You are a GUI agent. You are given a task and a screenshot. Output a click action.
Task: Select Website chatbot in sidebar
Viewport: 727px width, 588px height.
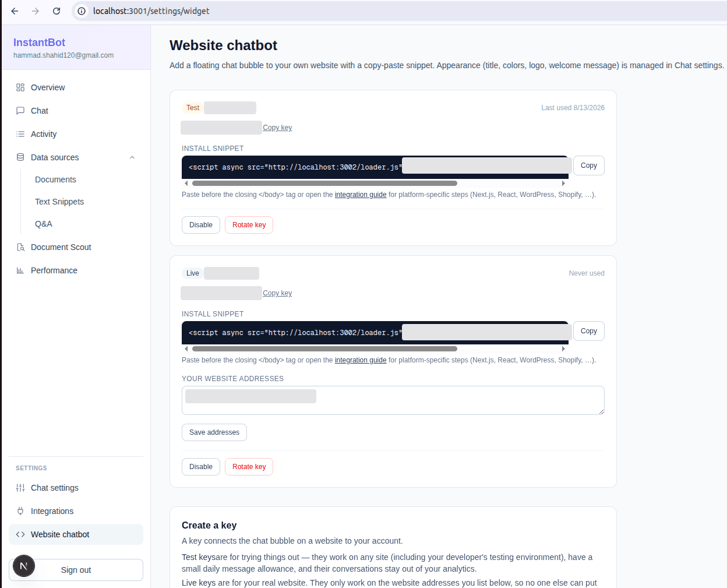pos(76,534)
